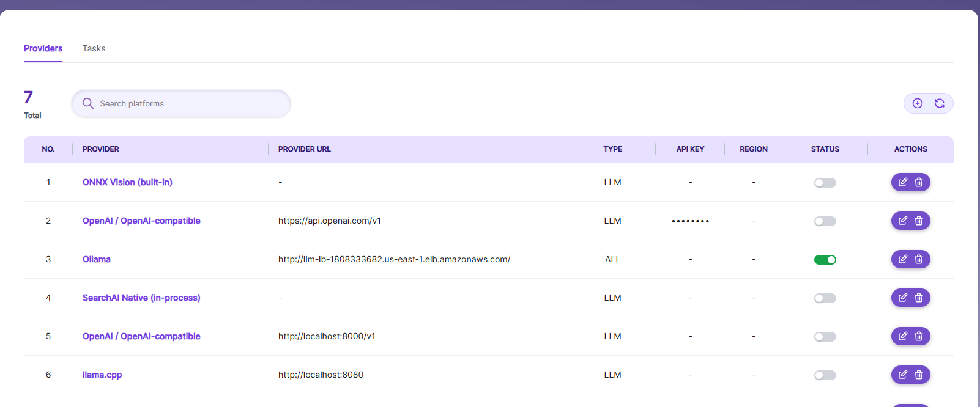
Task: Delete the ONNX Vision provider
Action: [919, 182]
